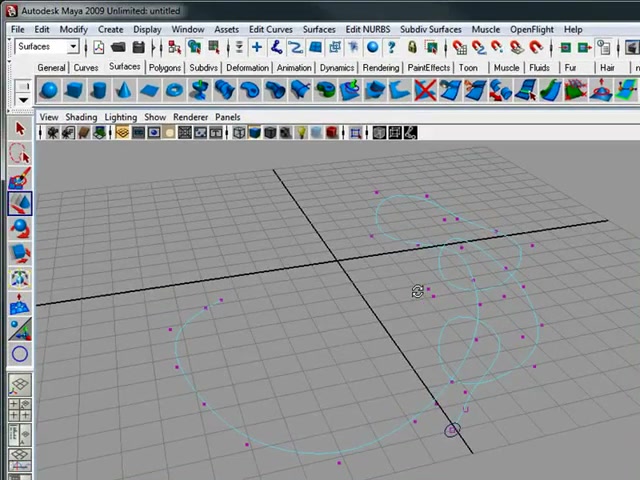
Task: Switch to the Polygons shelf tab
Action: tap(164, 68)
